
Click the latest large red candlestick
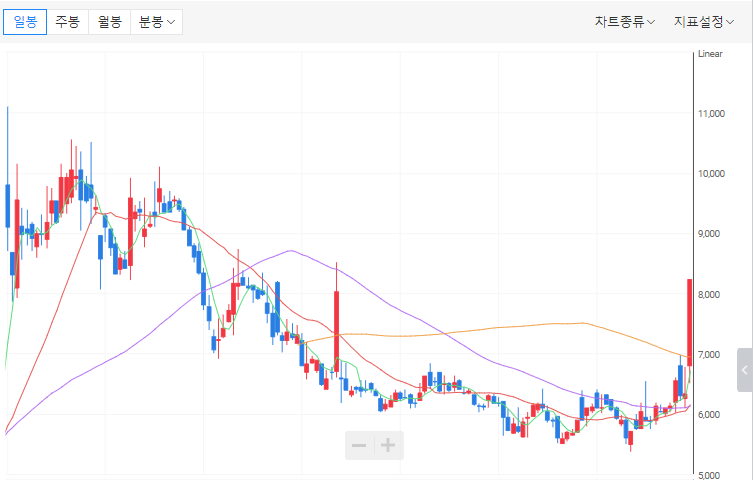690,322
